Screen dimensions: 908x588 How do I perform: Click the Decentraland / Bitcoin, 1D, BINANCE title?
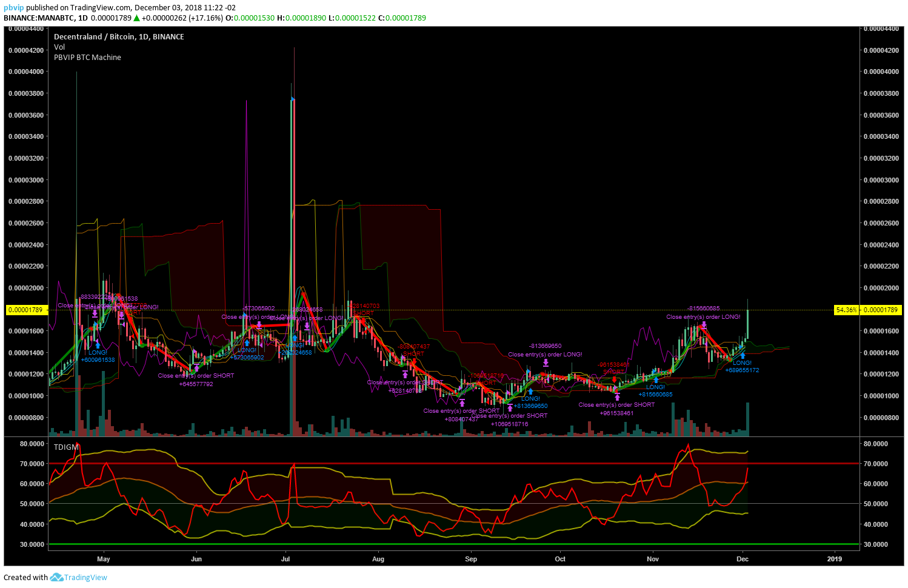pyautogui.click(x=119, y=37)
